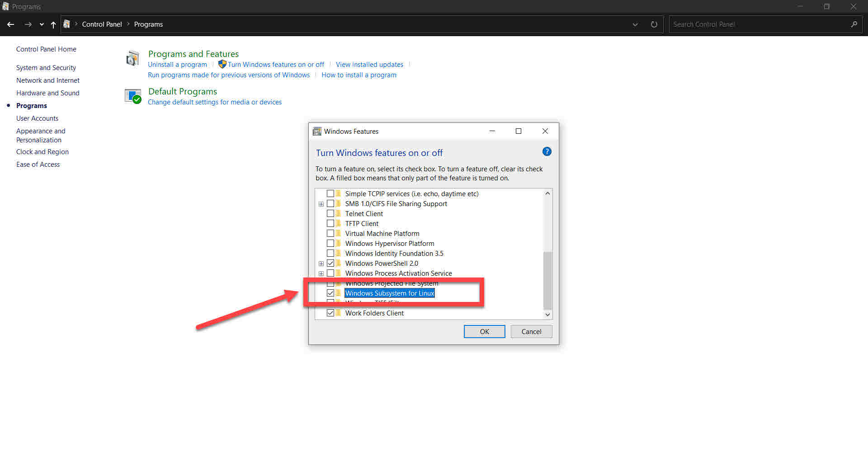Click the search magnifier icon
The image size is (868, 471).
point(854,24)
